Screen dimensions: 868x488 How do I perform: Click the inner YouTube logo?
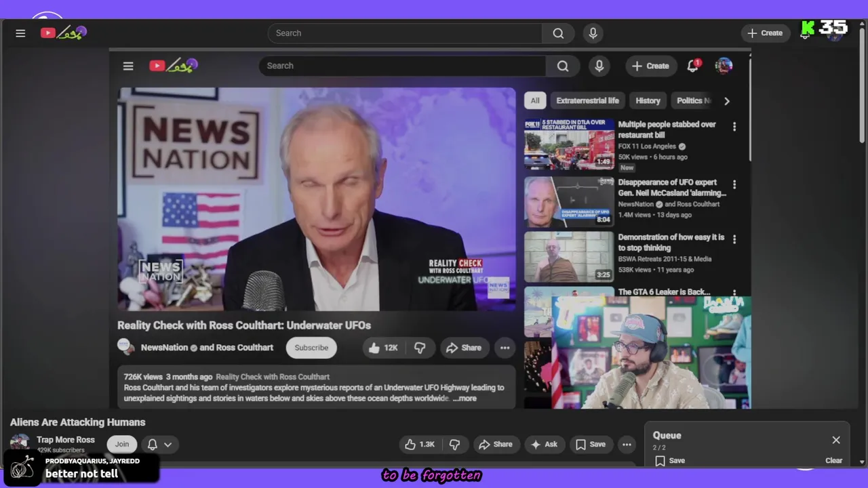coord(173,66)
